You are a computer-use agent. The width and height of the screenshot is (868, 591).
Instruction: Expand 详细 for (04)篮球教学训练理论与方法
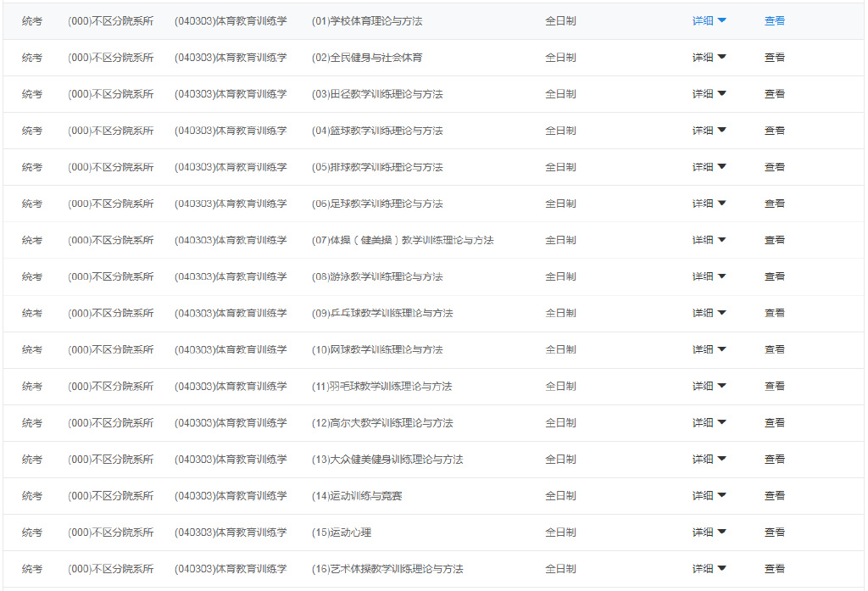click(x=709, y=131)
